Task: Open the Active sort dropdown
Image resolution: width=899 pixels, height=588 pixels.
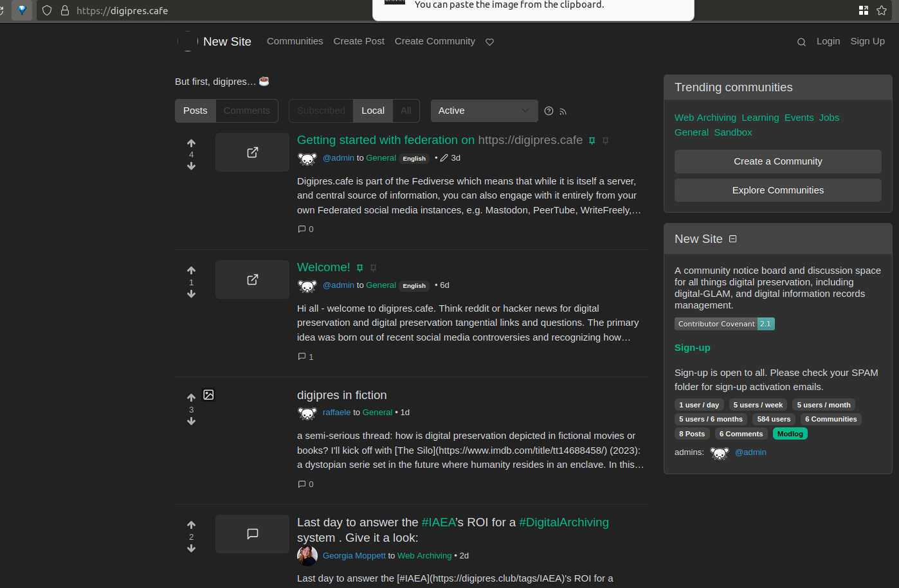Action: click(x=484, y=111)
